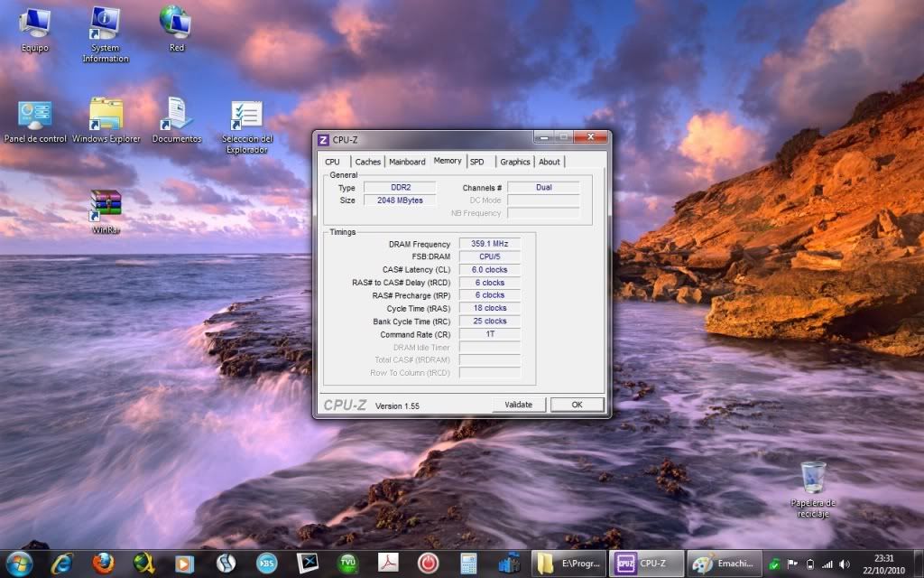Open the Action Center flag tray icon
Viewport: 924px width, 578px height.
click(x=792, y=564)
